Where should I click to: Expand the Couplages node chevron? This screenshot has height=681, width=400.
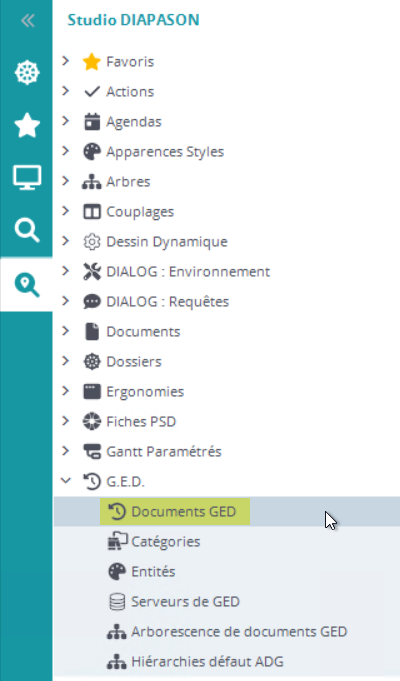66,211
